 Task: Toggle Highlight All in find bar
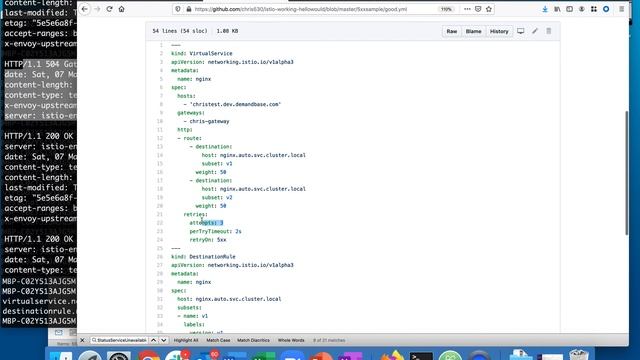[186, 340]
